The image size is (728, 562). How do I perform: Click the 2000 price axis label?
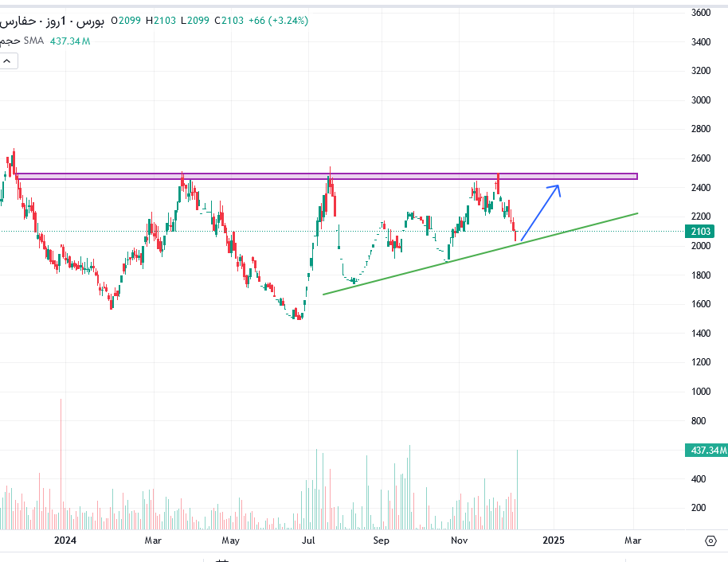tap(701, 245)
